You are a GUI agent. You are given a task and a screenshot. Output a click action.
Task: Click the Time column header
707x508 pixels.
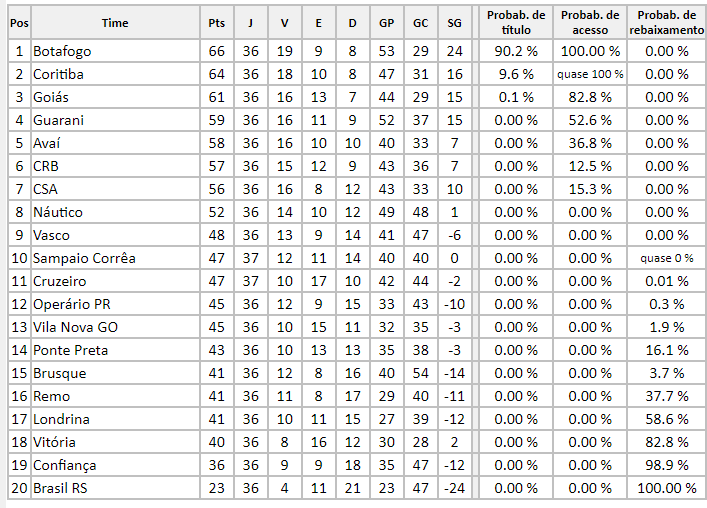click(x=115, y=23)
